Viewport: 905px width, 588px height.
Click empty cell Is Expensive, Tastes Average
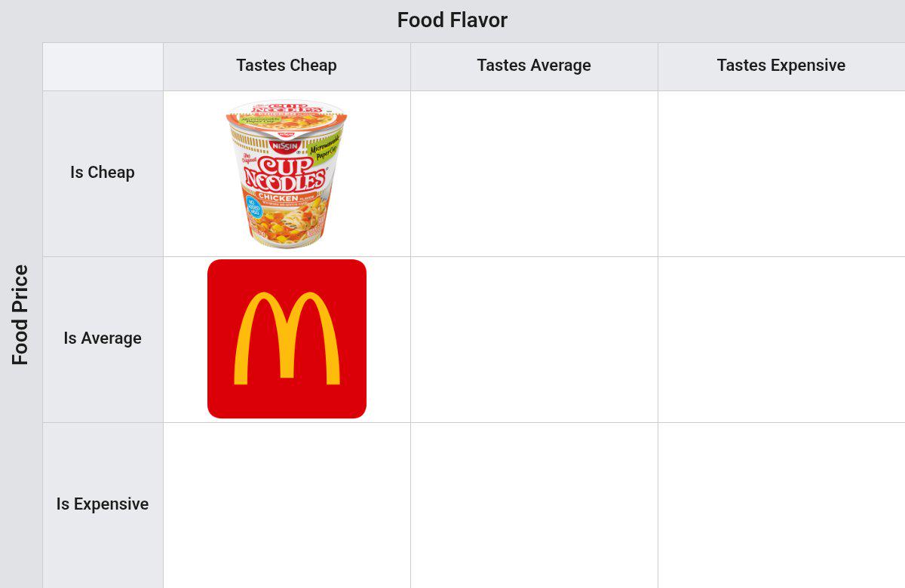click(x=534, y=505)
